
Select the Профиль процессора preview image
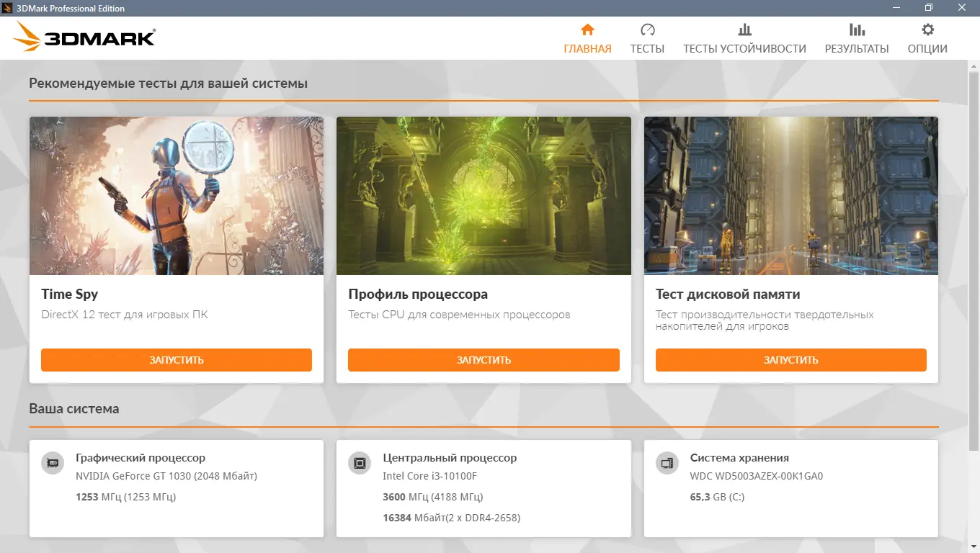(484, 196)
